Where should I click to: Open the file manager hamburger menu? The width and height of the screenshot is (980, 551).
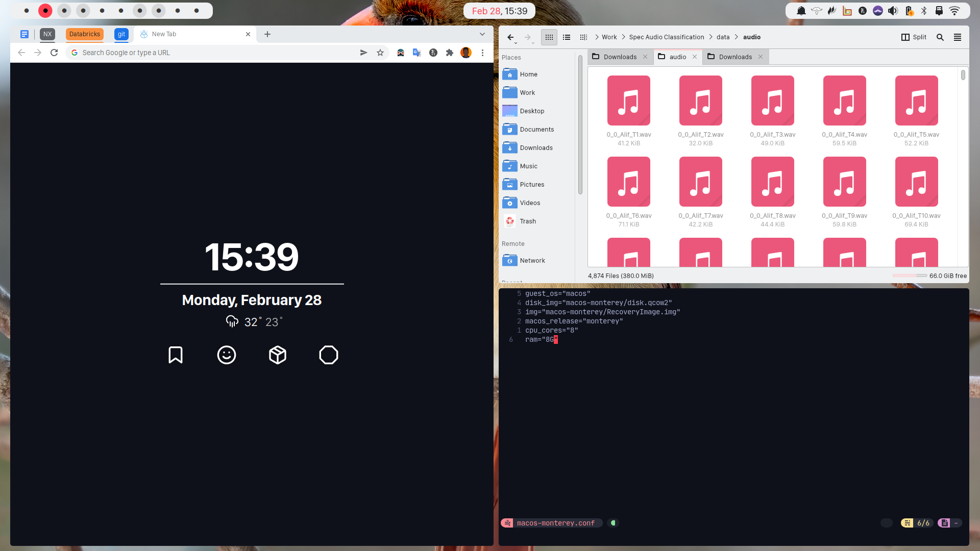(x=958, y=37)
